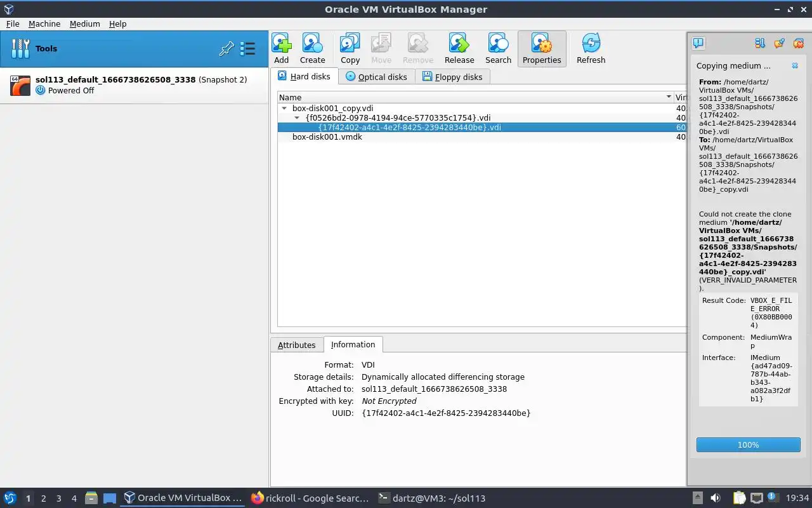Switch to the rickroll Firefox taskbar window
The height and width of the screenshot is (508, 812).
[x=310, y=498]
